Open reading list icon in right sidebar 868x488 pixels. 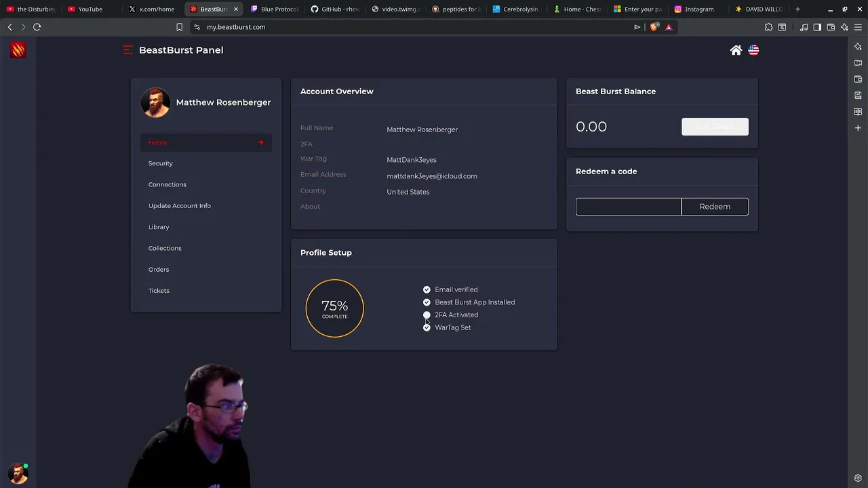[x=858, y=112]
